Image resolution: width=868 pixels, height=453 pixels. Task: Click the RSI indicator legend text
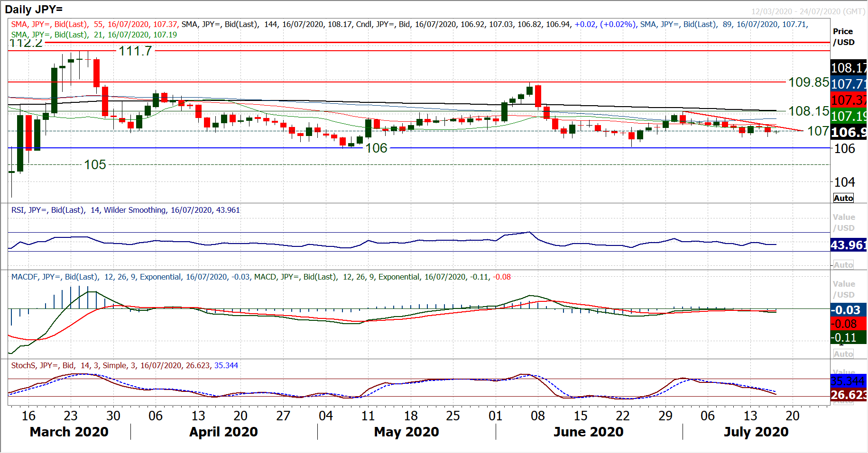[126, 210]
